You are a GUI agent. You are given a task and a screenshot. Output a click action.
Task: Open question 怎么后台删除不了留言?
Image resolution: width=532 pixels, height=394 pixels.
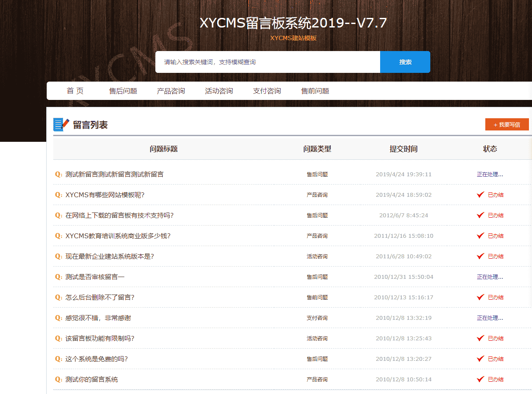[x=100, y=298]
